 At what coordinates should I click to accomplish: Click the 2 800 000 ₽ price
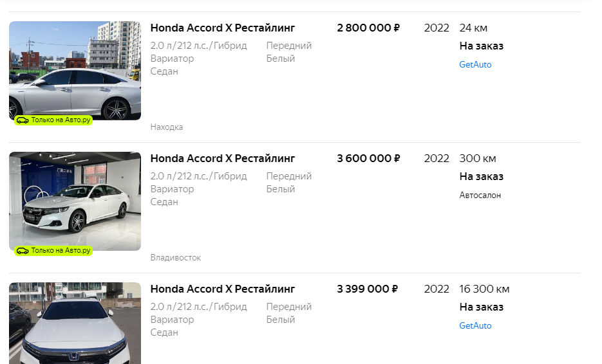click(368, 28)
